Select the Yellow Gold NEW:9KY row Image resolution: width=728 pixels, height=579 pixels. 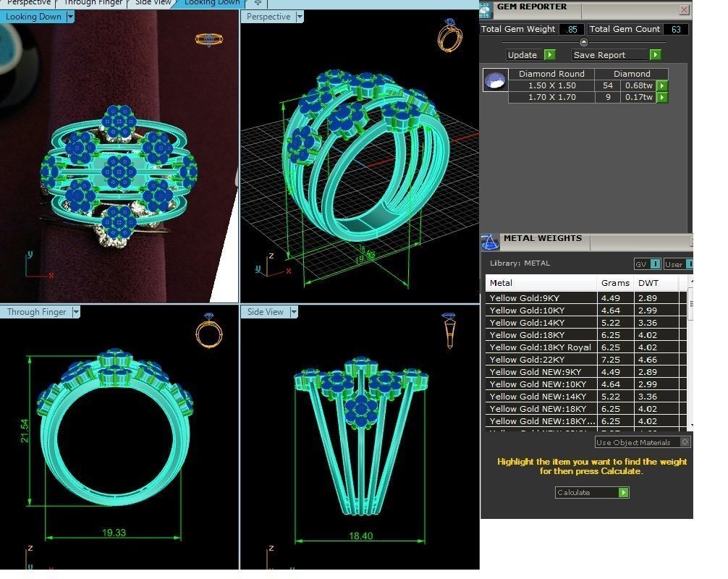pyautogui.click(x=586, y=372)
